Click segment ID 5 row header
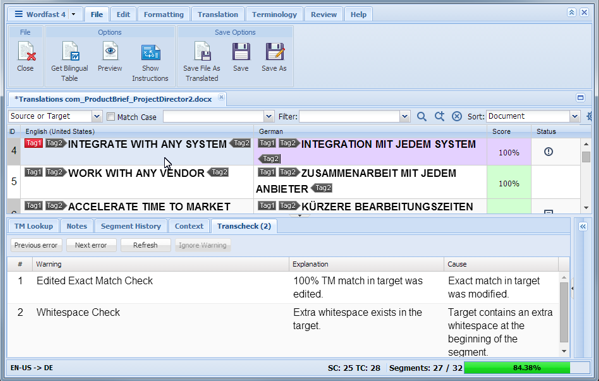The width and height of the screenshot is (599, 381). click(14, 181)
